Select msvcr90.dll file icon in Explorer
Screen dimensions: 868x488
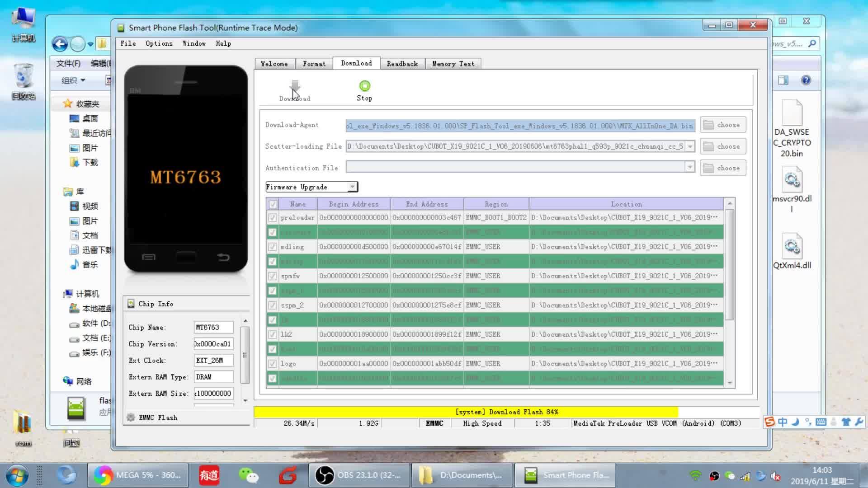[x=792, y=179]
